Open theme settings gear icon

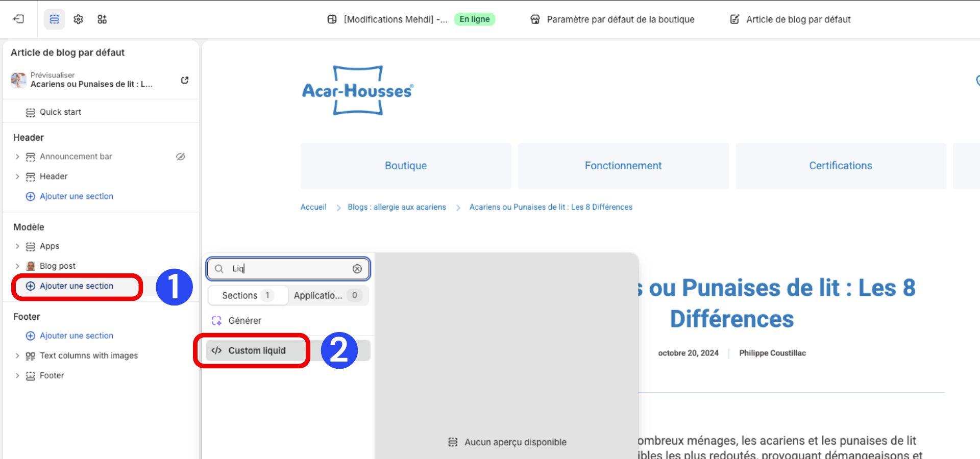click(78, 19)
